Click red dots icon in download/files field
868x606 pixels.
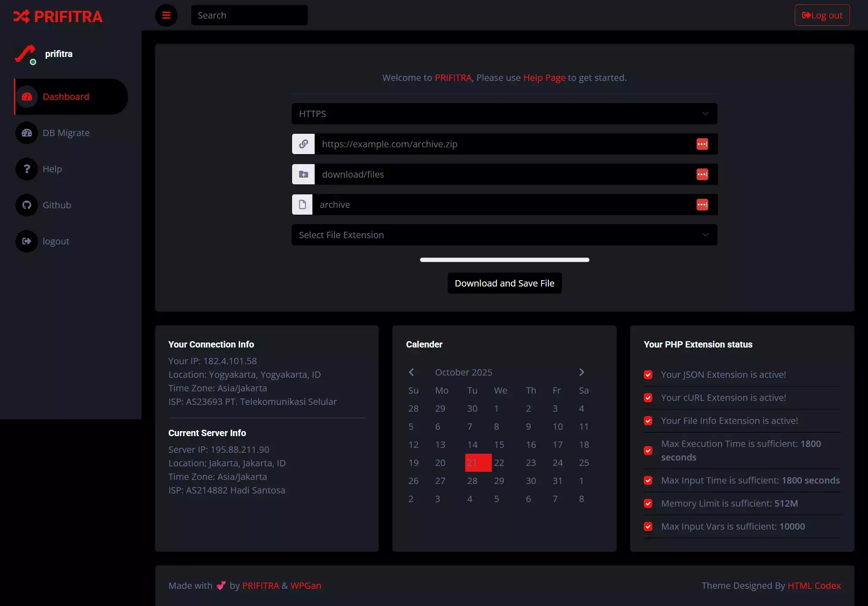pyautogui.click(x=702, y=174)
